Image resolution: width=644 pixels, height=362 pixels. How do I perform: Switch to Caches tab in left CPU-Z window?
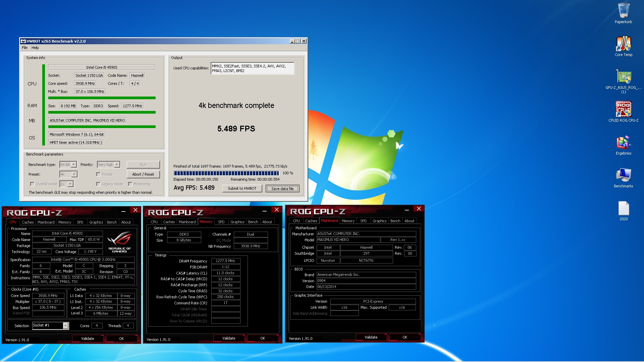click(x=28, y=222)
